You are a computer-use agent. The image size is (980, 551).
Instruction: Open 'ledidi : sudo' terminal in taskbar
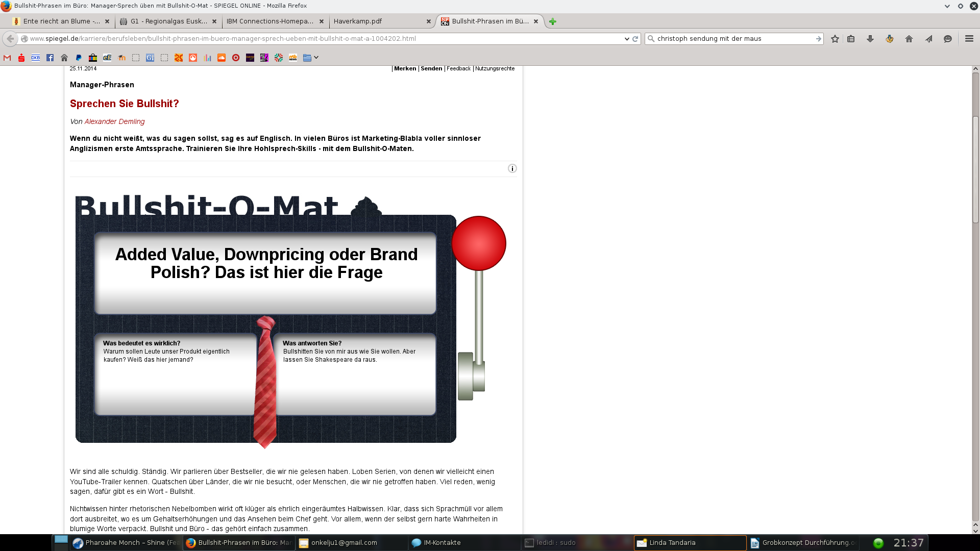(577, 543)
